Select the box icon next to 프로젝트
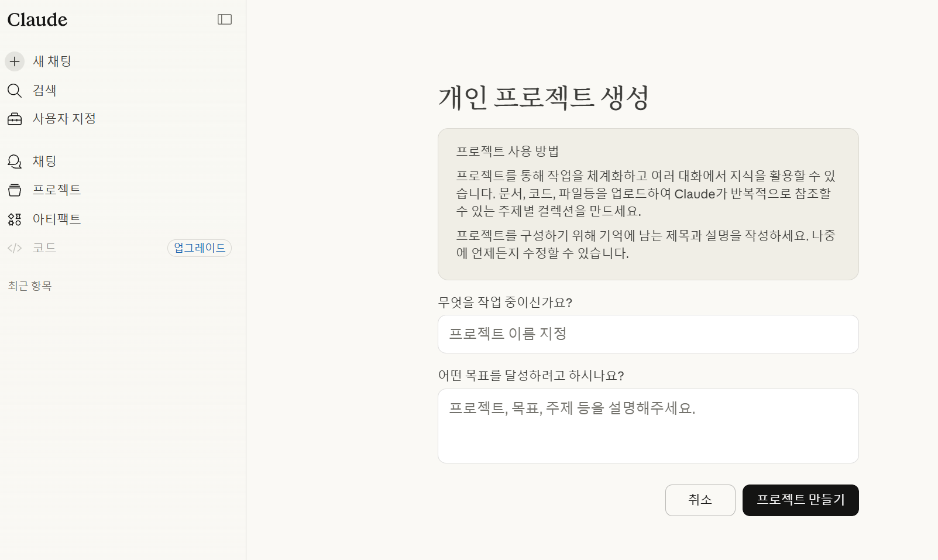The height and width of the screenshot is (560, 938). (14, 190)
